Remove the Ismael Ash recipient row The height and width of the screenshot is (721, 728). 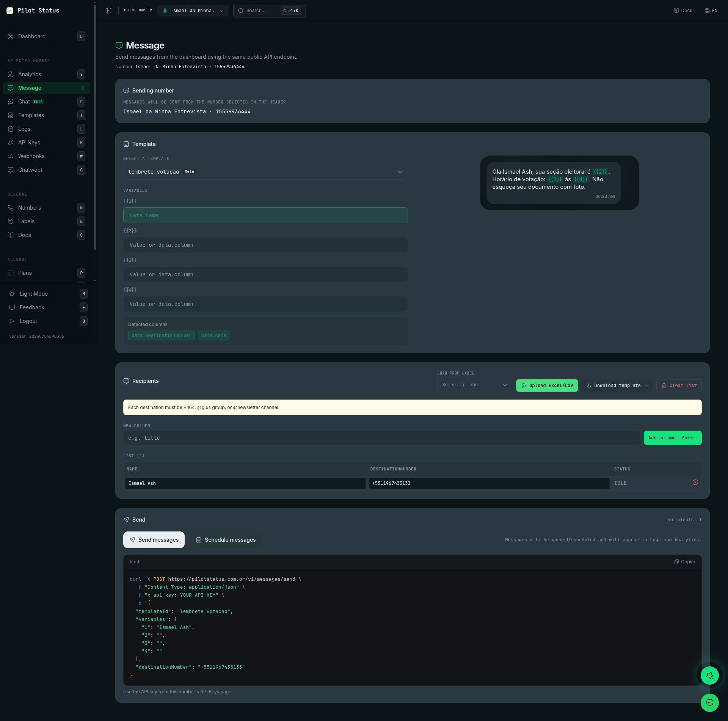(695, 482)
